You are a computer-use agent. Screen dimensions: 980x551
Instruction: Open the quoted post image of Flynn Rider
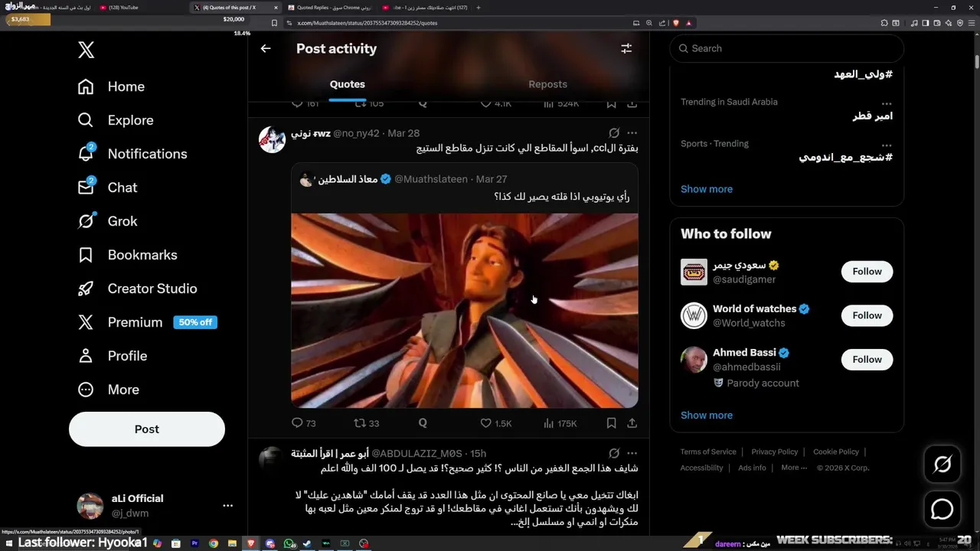(465, 311)
